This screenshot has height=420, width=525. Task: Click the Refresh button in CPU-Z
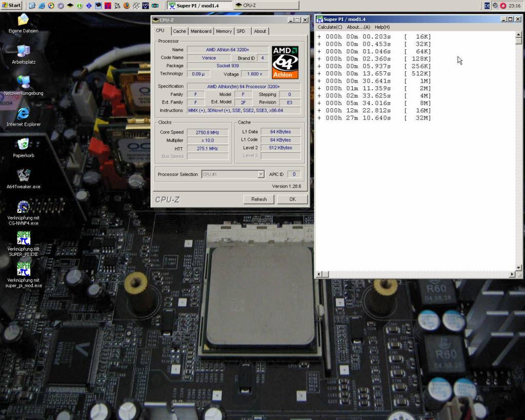259,199
